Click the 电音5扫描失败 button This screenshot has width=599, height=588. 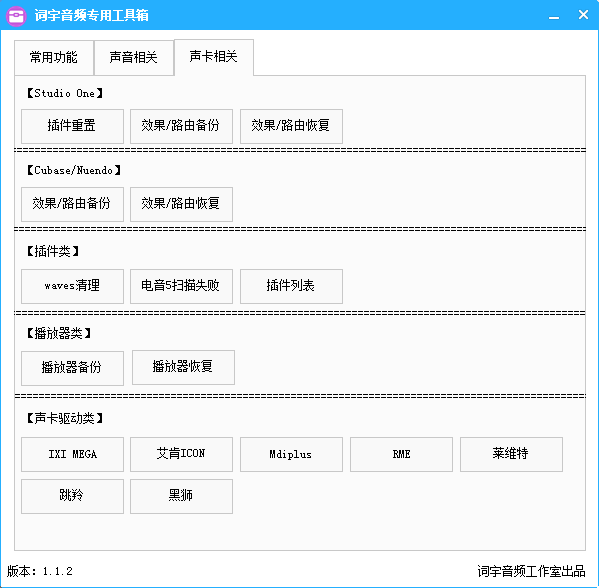181,286
